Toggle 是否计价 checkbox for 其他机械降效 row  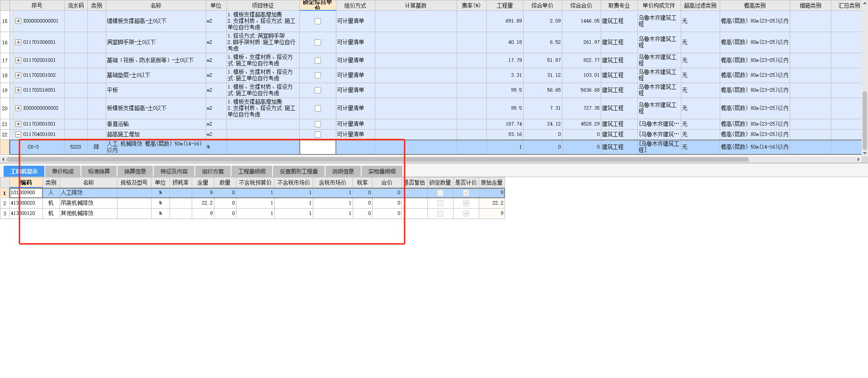pos(466,214)
